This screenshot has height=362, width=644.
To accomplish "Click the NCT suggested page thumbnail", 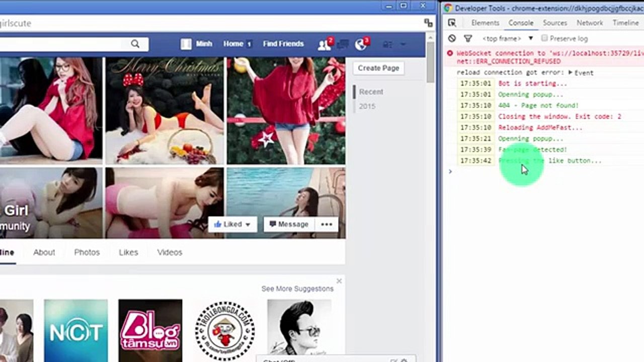I will pyautogui.click(x=75, y=331).
